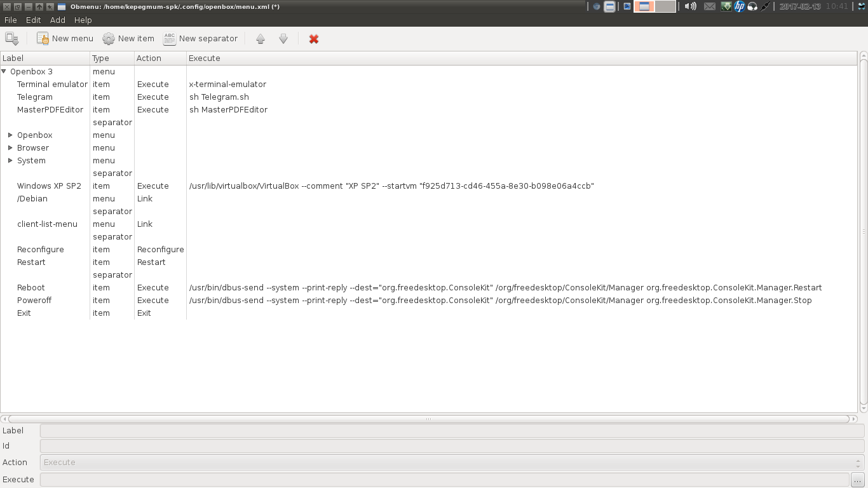
Task: Click the network plug tray icon
Action: 766,6
